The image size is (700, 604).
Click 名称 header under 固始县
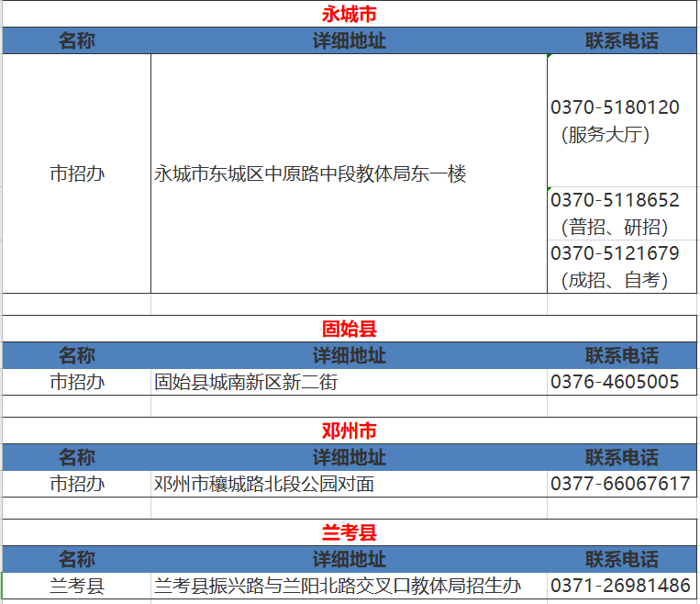click(77, 355)
